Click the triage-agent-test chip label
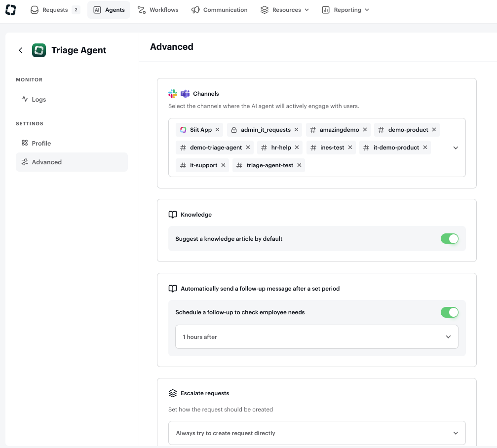 point(270,165)
